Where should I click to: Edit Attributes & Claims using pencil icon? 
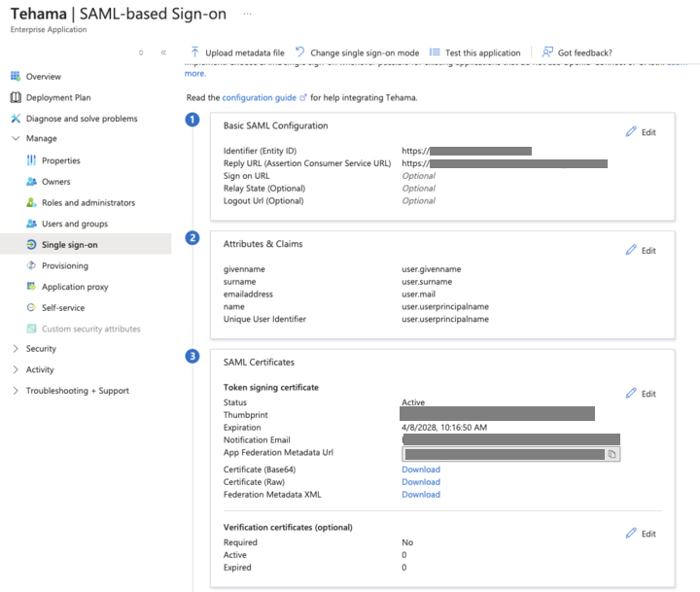point(631,250)
